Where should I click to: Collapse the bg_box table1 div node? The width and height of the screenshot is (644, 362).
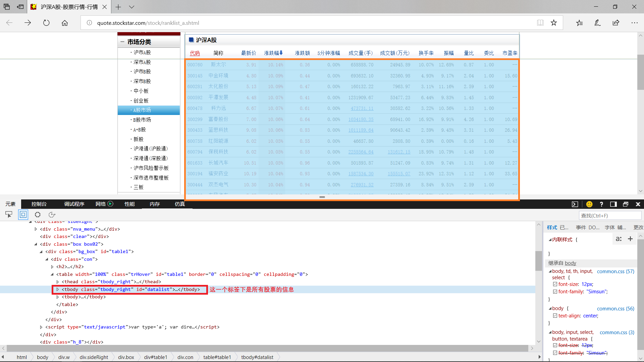coord(41,252)
